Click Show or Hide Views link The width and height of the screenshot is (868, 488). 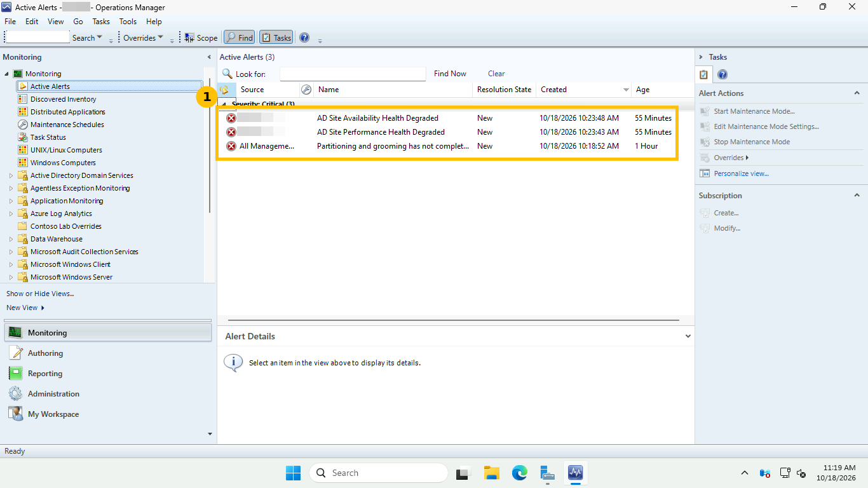(40, 294)
